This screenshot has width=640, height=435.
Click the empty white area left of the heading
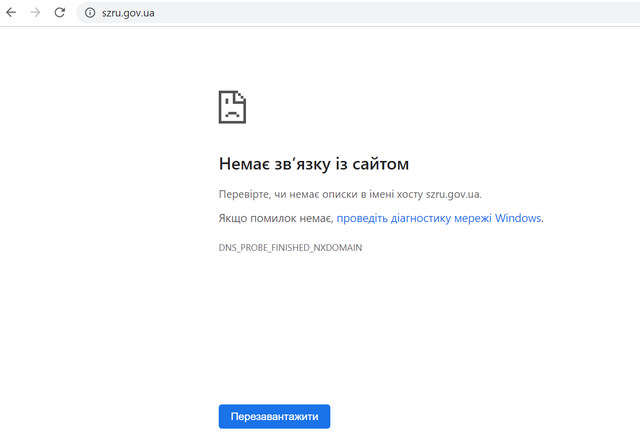tap(100, 163)
